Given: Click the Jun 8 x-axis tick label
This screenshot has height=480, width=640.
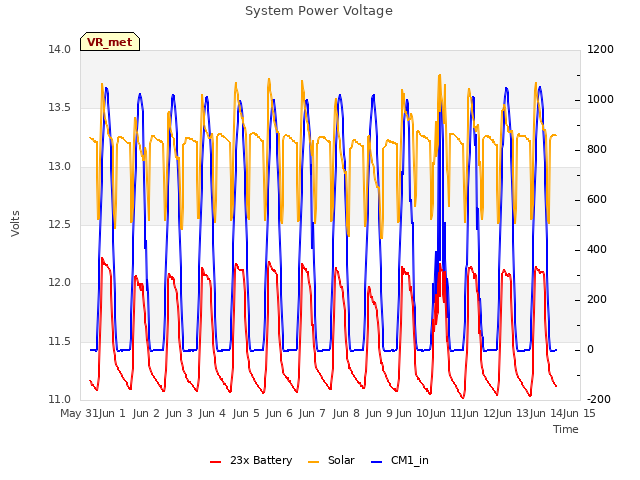Looking at the screenshot, I should pyautogui.click(x=346, y=413).
